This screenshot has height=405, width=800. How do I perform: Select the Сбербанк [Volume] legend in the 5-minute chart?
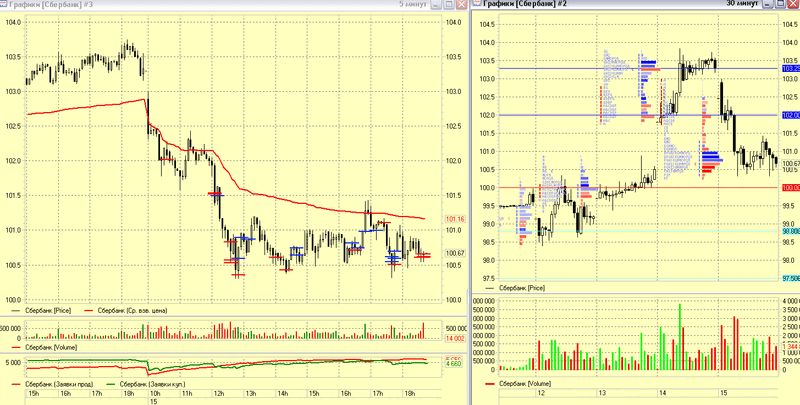(44, 347)
